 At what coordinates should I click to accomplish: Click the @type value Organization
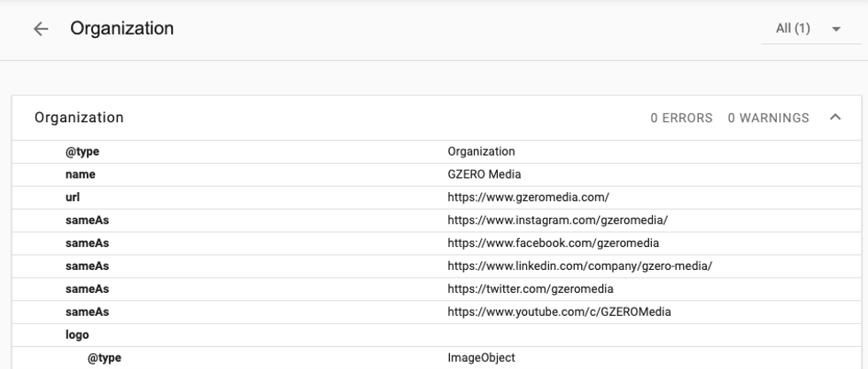tap(481, 151)
